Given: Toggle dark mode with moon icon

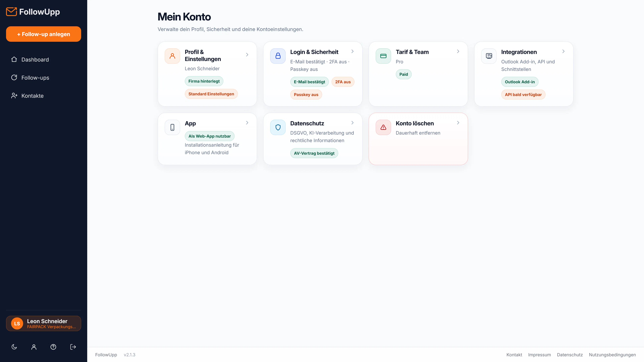Looking at the screenshot, I should coord(14,347).
